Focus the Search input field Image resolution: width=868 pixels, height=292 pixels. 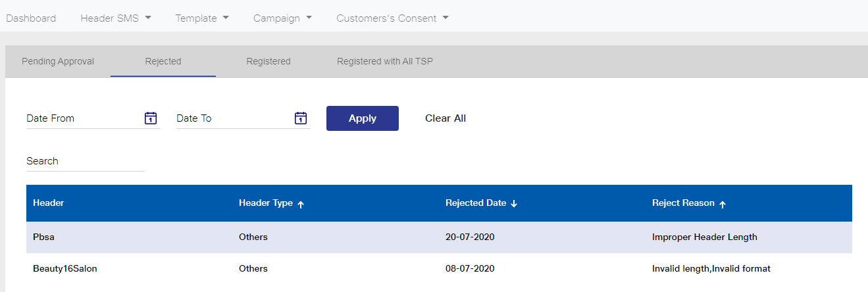click(86, 161)
